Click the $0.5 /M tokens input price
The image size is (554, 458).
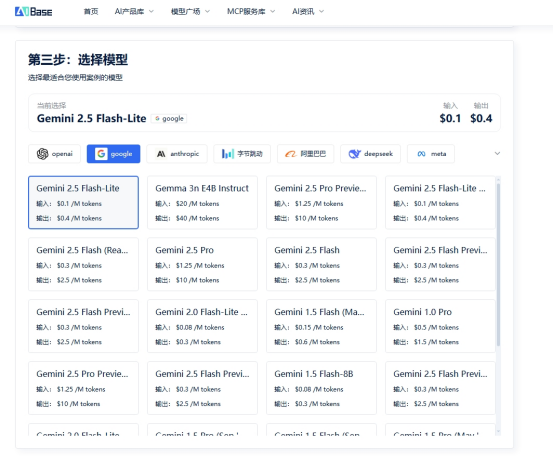tap(436, 327)
